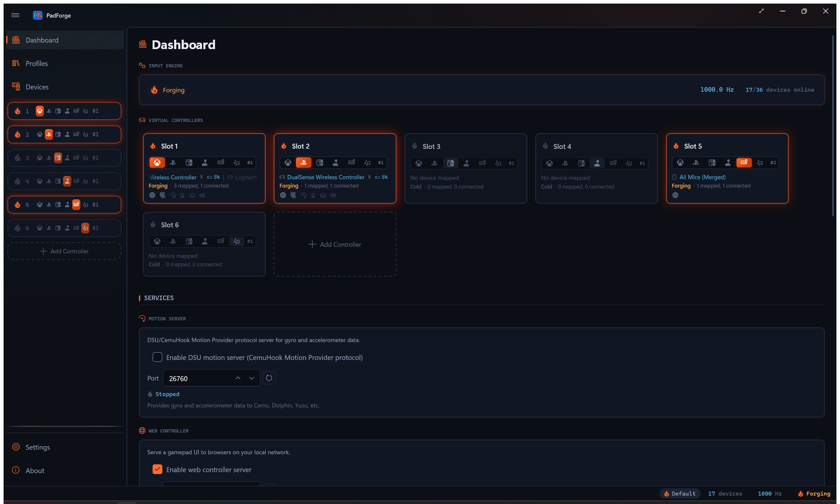Decrease port with the down chevron
This screenshot has width=840, height=504.
[252, 378]
